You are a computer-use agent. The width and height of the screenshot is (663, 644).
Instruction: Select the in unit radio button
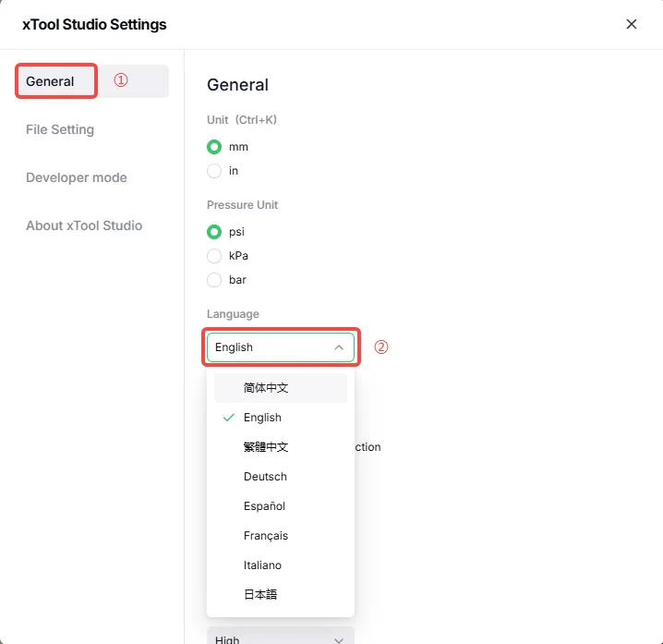pos(214,171)
